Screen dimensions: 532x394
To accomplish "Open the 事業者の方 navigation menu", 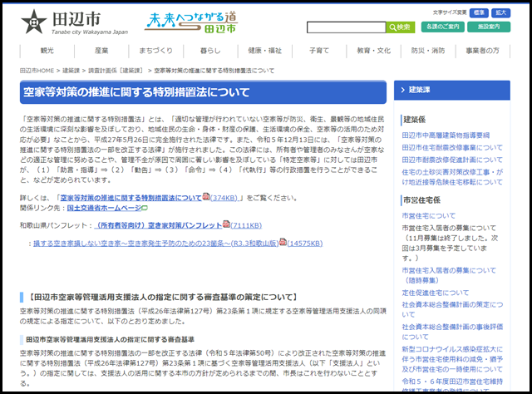I will pyautogui.click(x=482, y=51).
